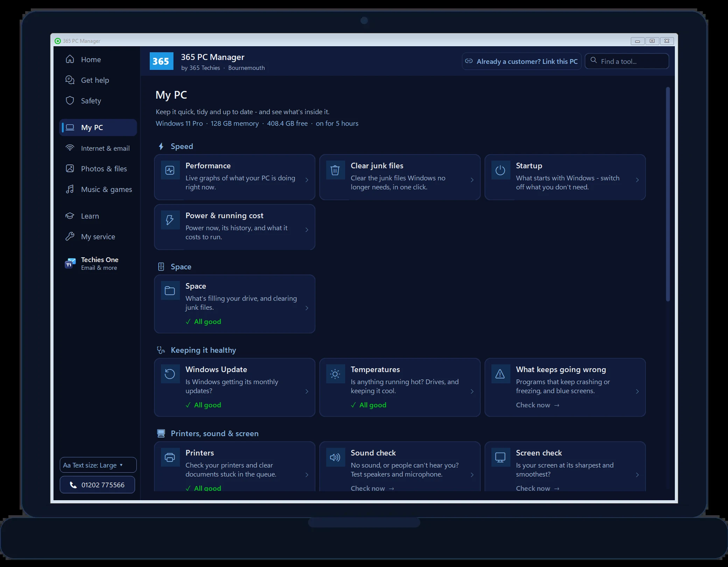Click the Screen check monitor icon
Viewport: 728px width, 567px height.
click(500, 457)
